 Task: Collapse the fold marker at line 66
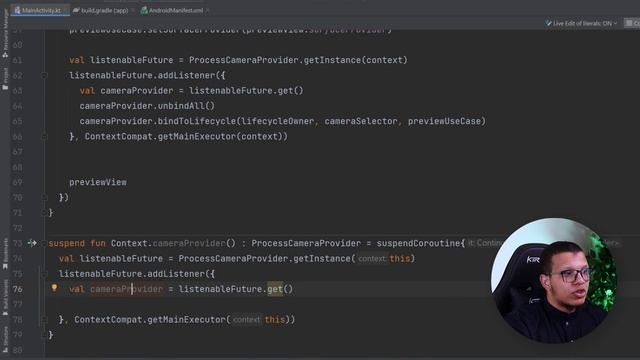(x=44, y=136)
